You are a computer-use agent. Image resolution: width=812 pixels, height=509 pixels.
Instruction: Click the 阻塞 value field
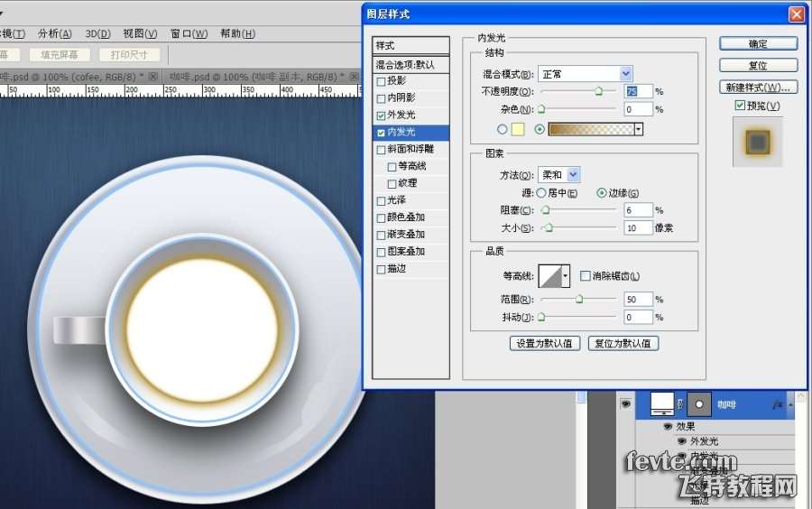pyautogui.click(x=638, y=209)
